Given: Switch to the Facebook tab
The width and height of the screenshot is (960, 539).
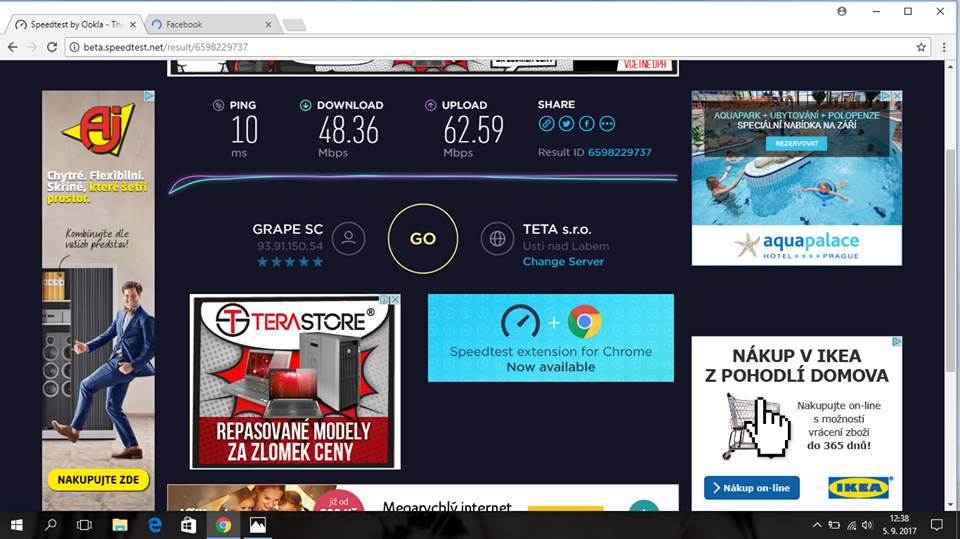Looking at the screenshot, I should [x=210, y=24].
